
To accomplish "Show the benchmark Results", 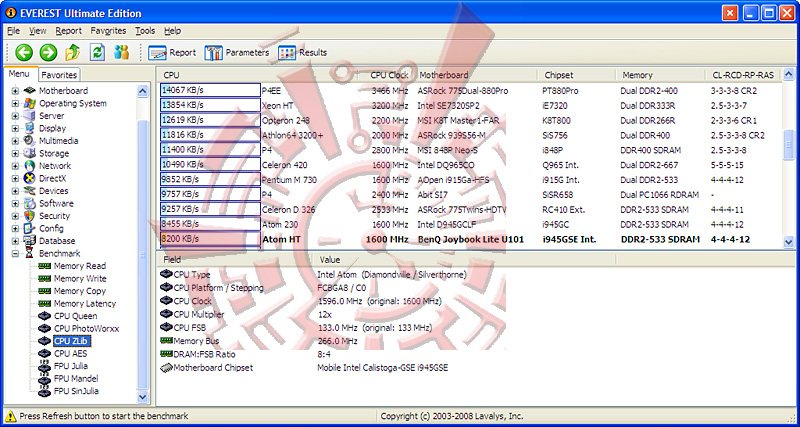I will coord(303,53).
